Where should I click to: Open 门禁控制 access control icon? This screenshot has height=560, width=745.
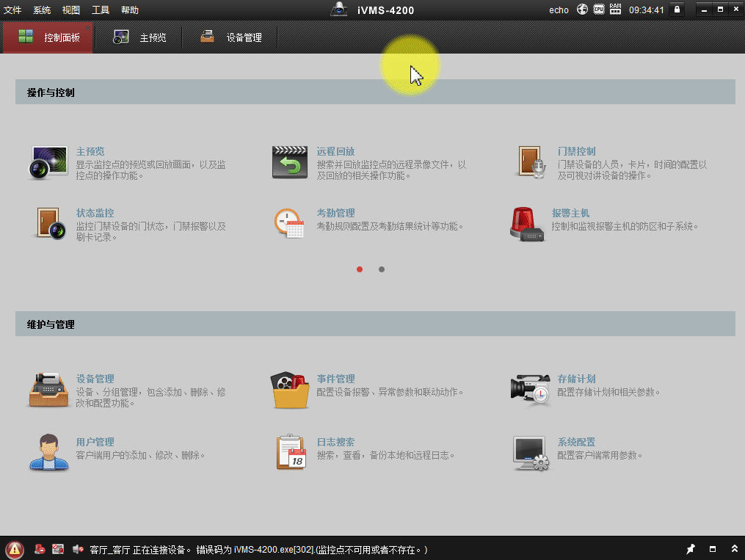531,160
